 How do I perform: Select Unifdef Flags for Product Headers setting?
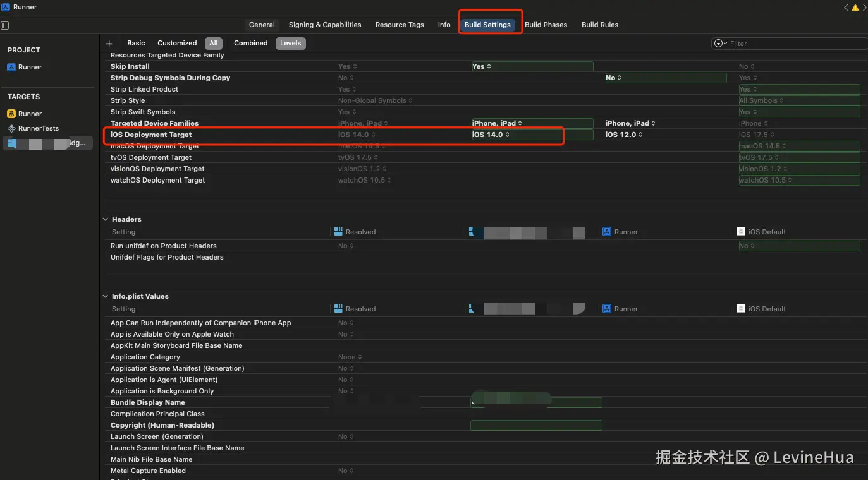pos(167,257)
